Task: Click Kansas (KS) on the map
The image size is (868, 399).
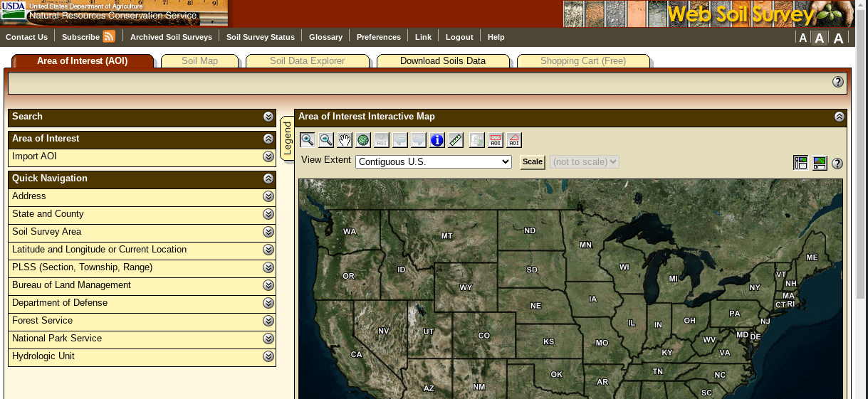Action: coord(549,341)
